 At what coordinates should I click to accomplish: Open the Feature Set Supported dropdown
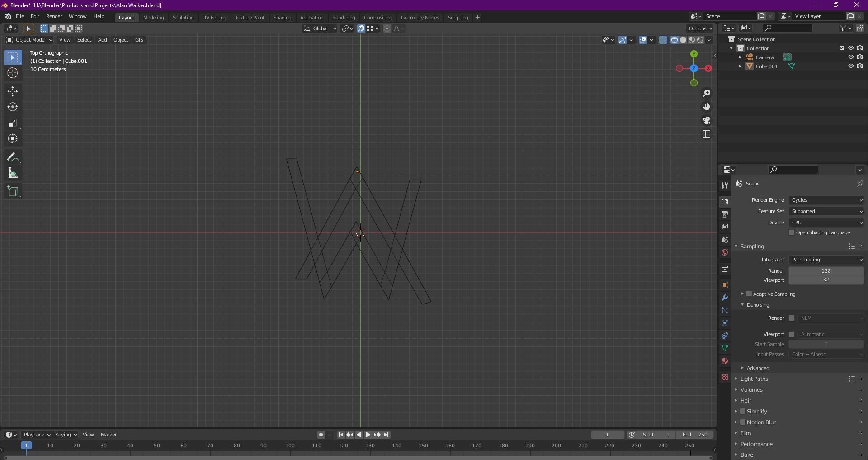(x=826, y=211)
